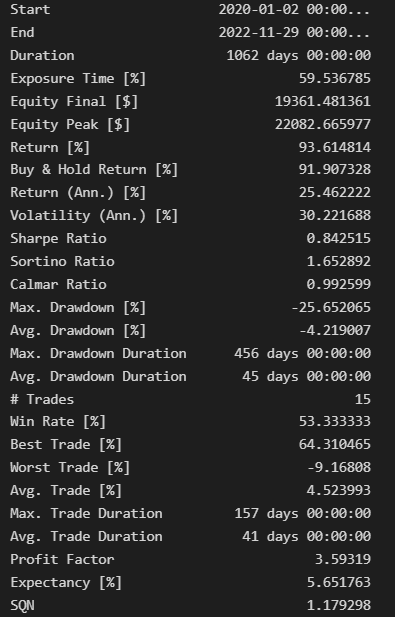Select the SQN value 1.179298

tap(338, 605)
